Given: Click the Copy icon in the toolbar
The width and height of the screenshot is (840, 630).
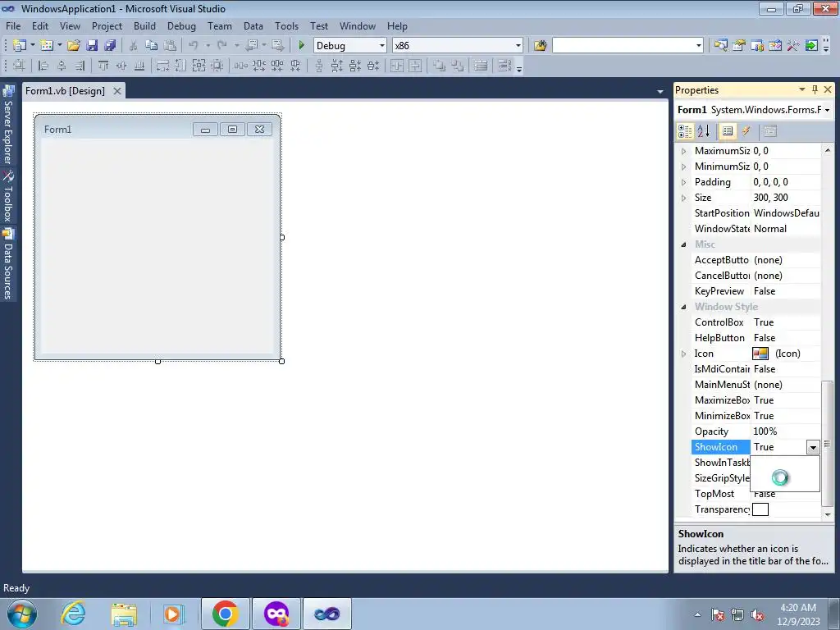Looking at the screenshot, I should [x=152, y=46].
